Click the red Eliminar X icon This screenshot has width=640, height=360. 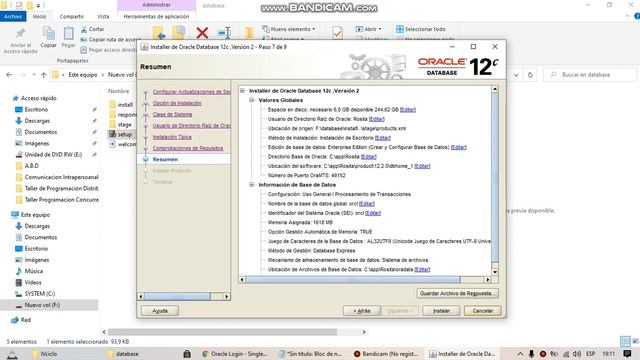(202, 33)
